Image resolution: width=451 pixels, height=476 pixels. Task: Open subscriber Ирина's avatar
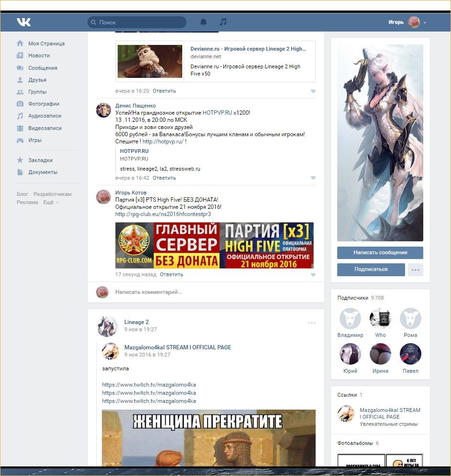coord(380,354)
